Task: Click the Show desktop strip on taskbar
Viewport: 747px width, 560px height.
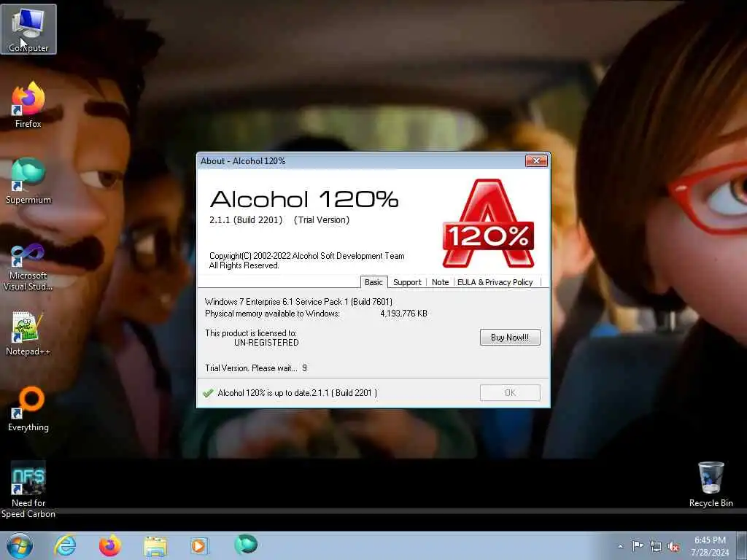Action: pyautogui.click(x=742, y=545)
